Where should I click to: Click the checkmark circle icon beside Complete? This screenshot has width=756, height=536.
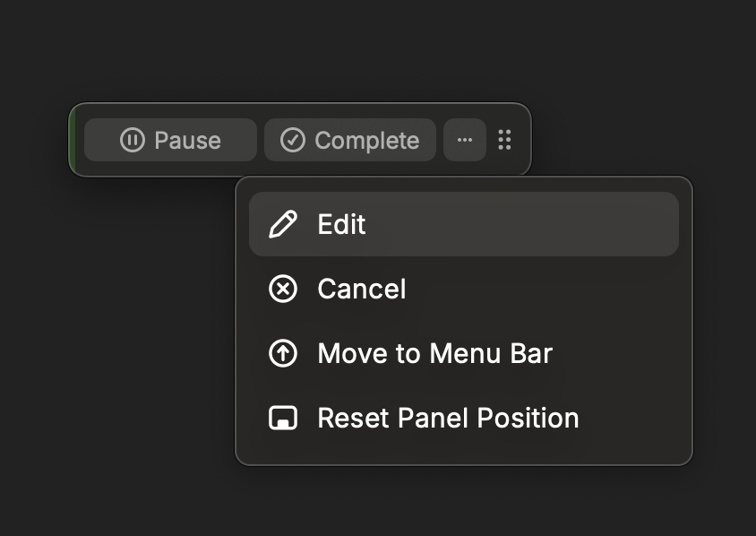click(x=293, y=141)
